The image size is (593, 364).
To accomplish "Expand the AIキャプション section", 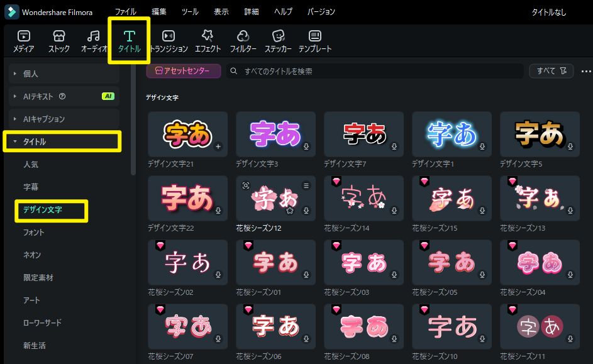I will [44, 119].
